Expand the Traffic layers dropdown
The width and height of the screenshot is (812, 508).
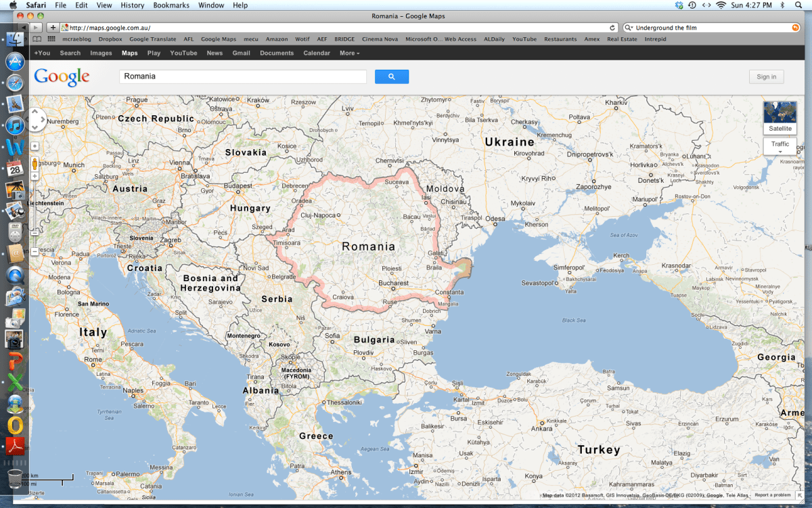point(780,146)
